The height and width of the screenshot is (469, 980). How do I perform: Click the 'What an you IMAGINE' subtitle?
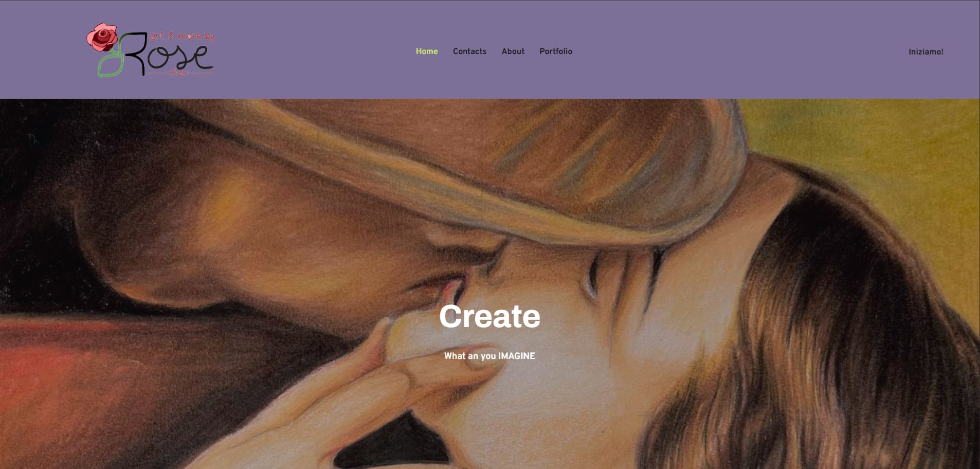[489, 356]
